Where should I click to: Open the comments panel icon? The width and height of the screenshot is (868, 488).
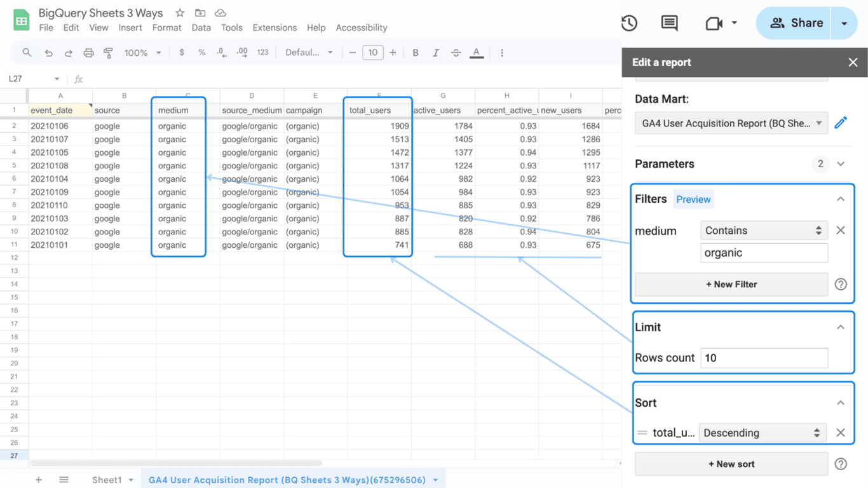coord(669,23)
